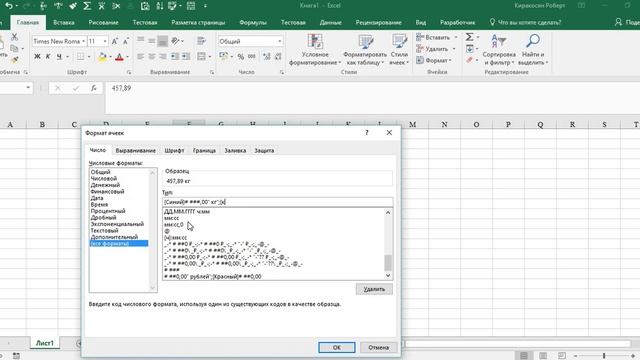Image resolution: width=640 pixels, height=360 pixels.
Task: Expand the Name Box dropdown arrow
Action: (x=28, y=88)
